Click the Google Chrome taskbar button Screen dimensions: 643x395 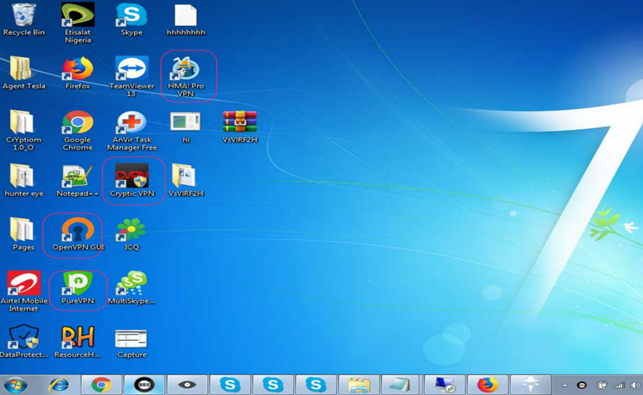(101, 385)
